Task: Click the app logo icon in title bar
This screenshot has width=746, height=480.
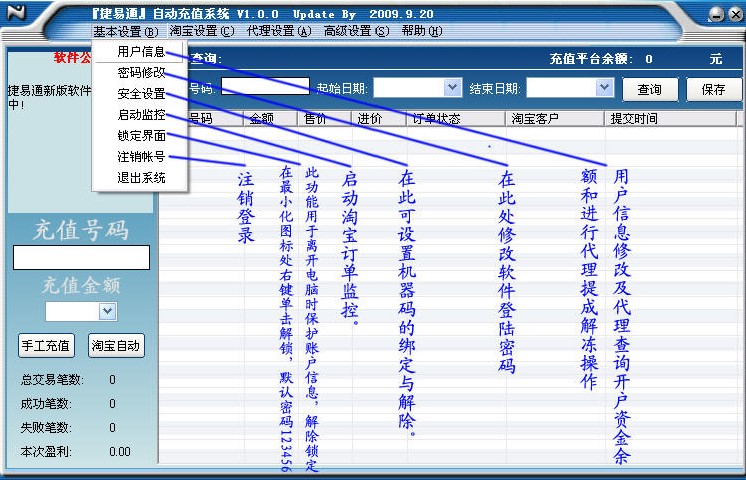Action: (16, 12)
